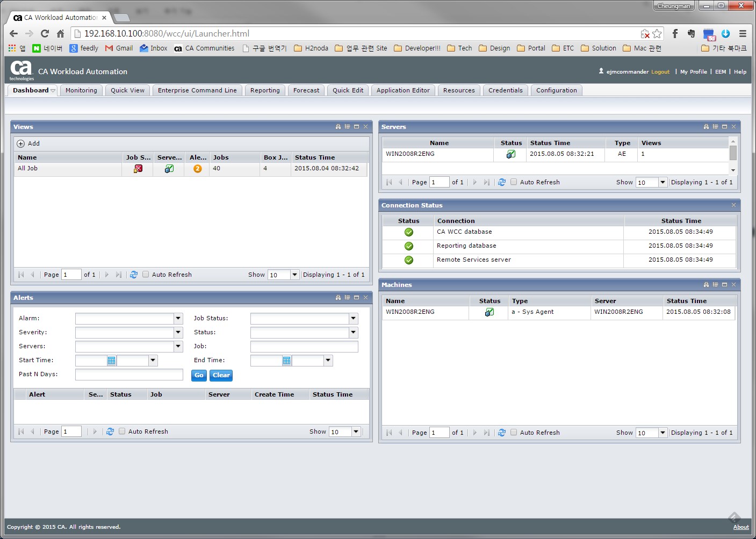This screenshot has width=756, height=539.
Task: Open the Configuration tab
Action: pyautogui.click(x=556, y=90)
